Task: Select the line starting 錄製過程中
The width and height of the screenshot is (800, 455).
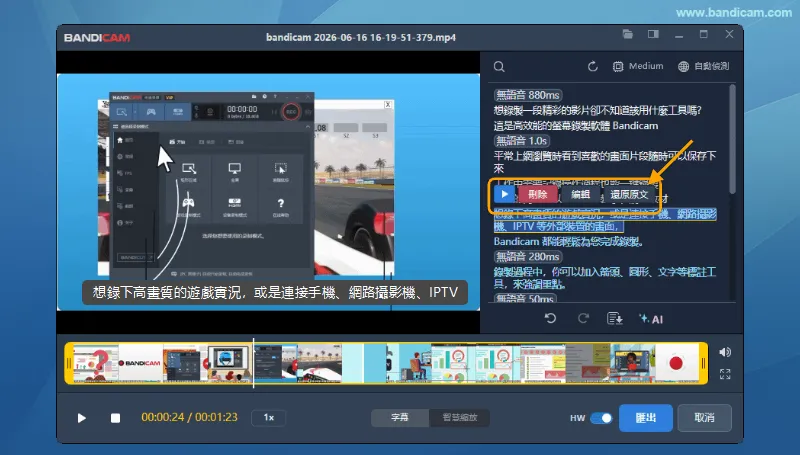Action: coord(605,277)
